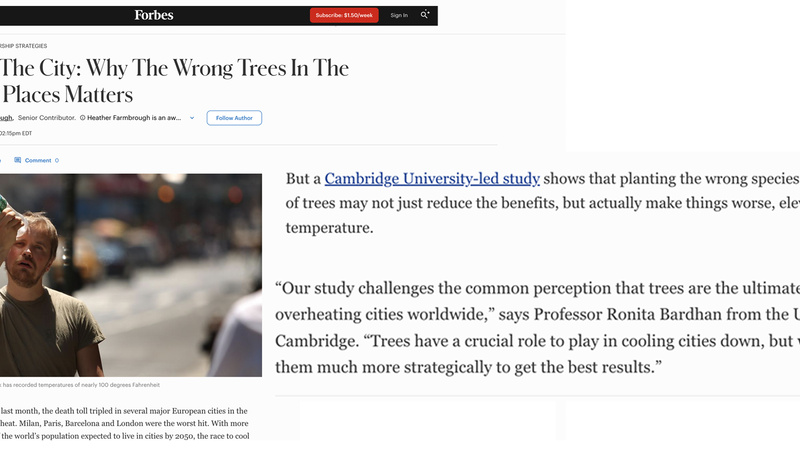Viewport: 800px width, 450px height.
Task: Click the Comment link text
Action: [38, 160]
